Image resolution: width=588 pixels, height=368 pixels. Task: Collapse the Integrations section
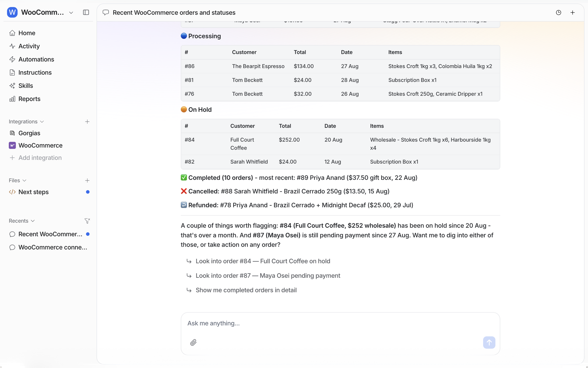tap(26, 122)
